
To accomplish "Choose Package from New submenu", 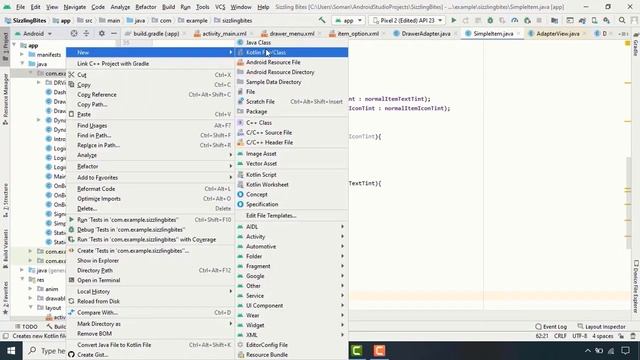I will point(292,111).
